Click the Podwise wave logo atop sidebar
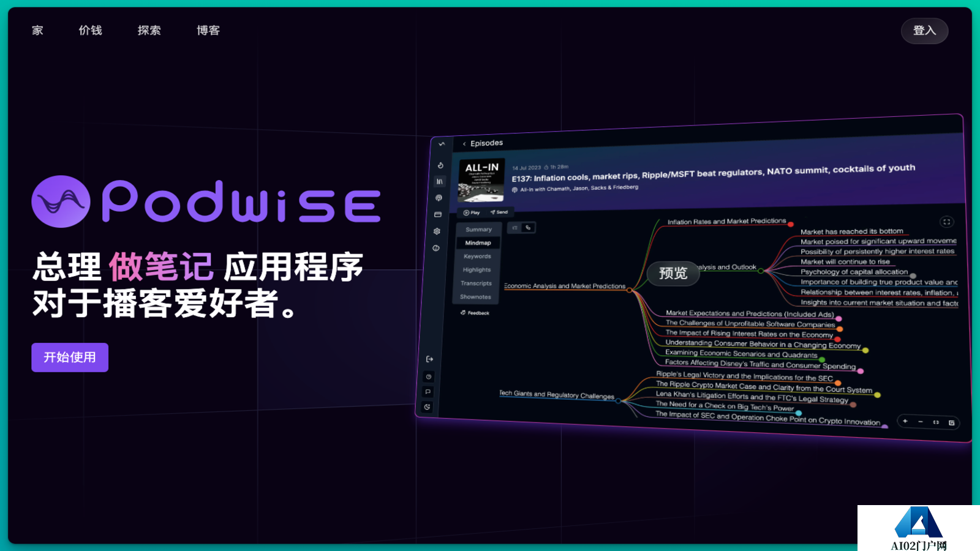The width and height of the screenshot is (980, 551). pos(442,144)
